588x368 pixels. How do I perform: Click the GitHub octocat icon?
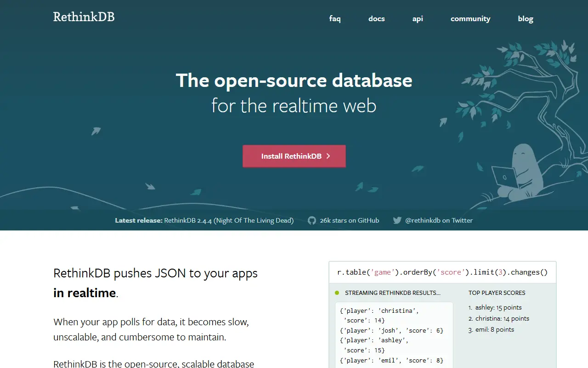312,220
